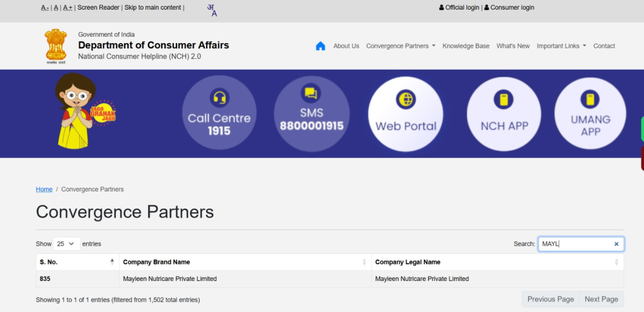Select the SMS 8800001915 circle

point(311,114)
